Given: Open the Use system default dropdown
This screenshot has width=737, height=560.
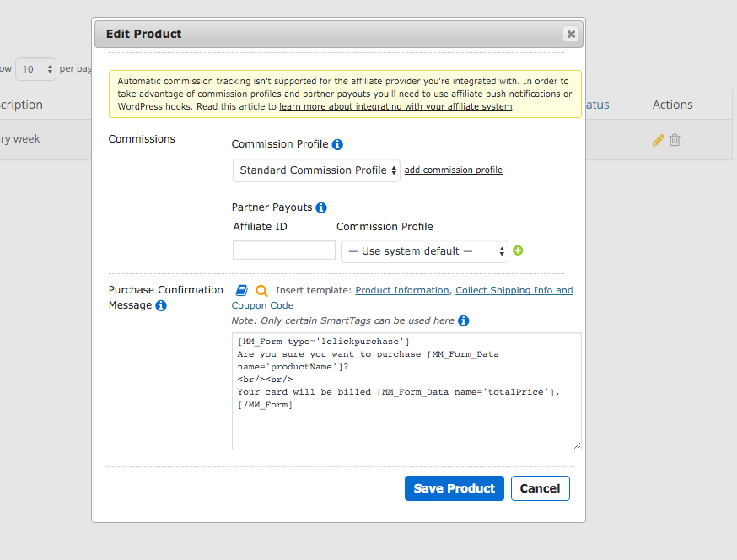Looking at the screenshot, I should [x=424, y=251].
